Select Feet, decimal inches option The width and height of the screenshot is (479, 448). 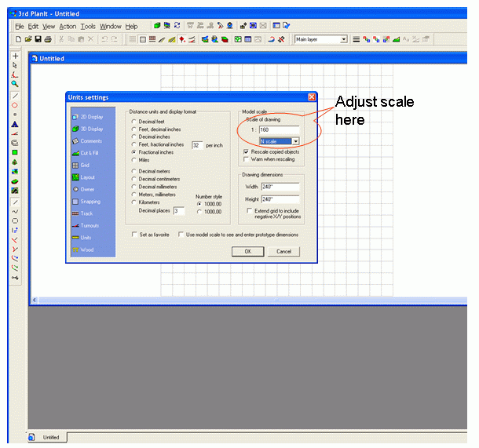pos(133,129)
